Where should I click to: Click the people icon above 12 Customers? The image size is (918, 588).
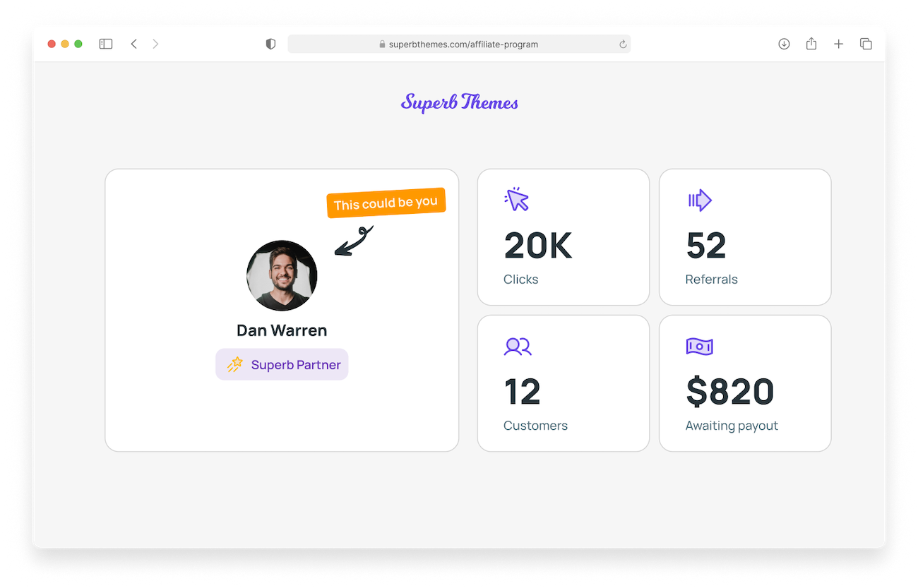[x=518, y=347]
